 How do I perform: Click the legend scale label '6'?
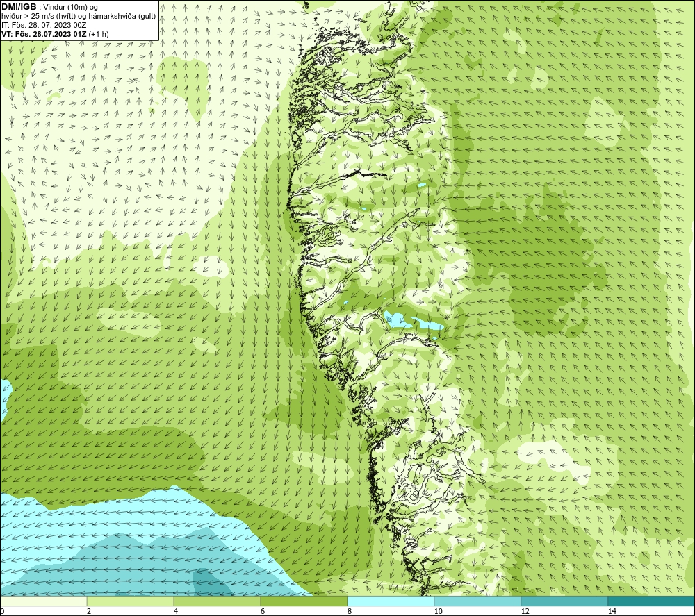[263, 611]
